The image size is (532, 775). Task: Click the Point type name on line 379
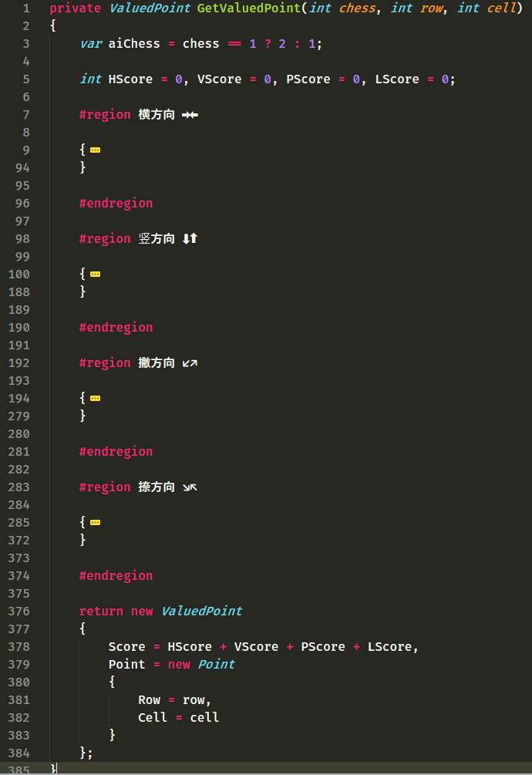217,665
